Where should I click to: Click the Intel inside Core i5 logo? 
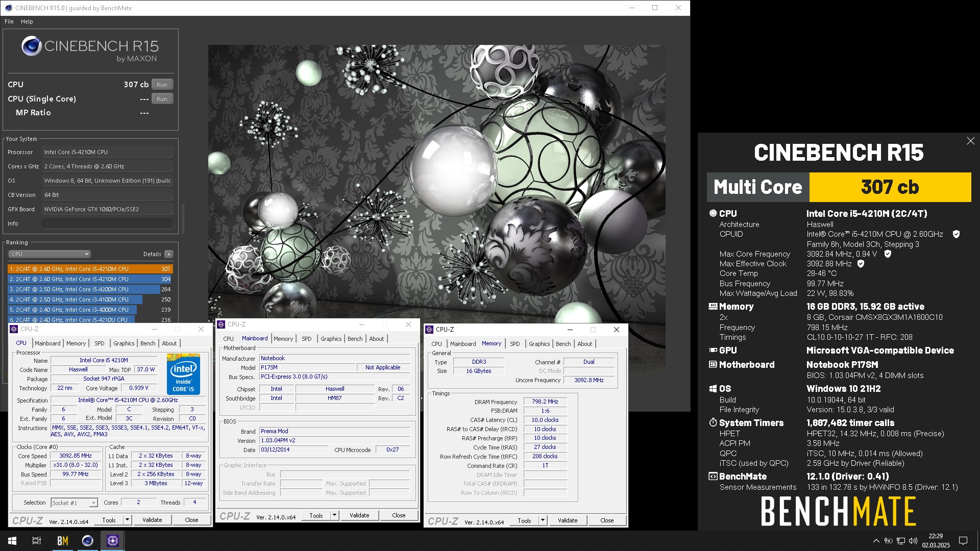coord(183,374)
